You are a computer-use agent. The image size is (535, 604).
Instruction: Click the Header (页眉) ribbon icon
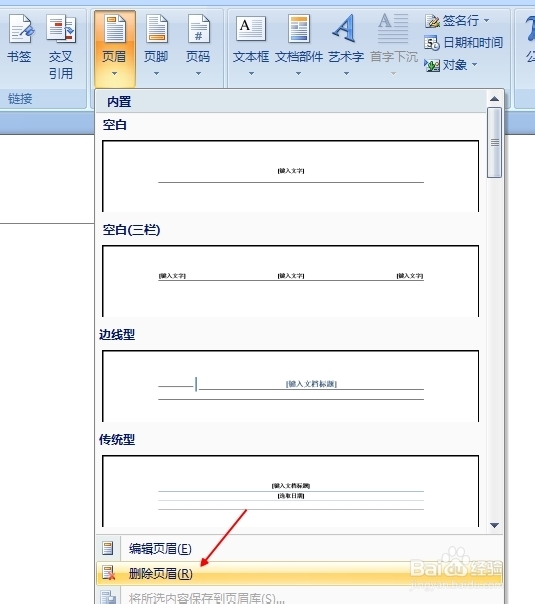pos(114,29)
